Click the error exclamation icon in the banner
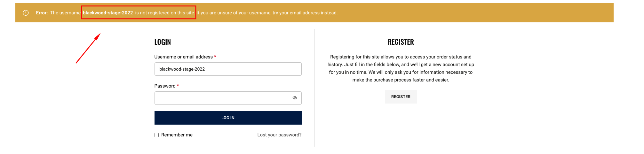644x154 pixels. click(x=26, y=13)
